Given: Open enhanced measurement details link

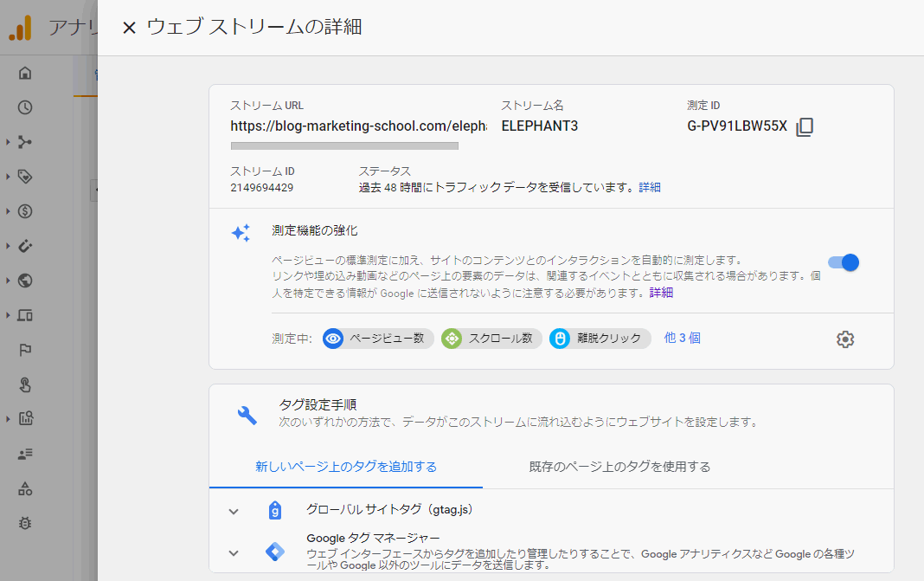Looking at the screenshot, I should pyautogui.click(x=661, y=293).
